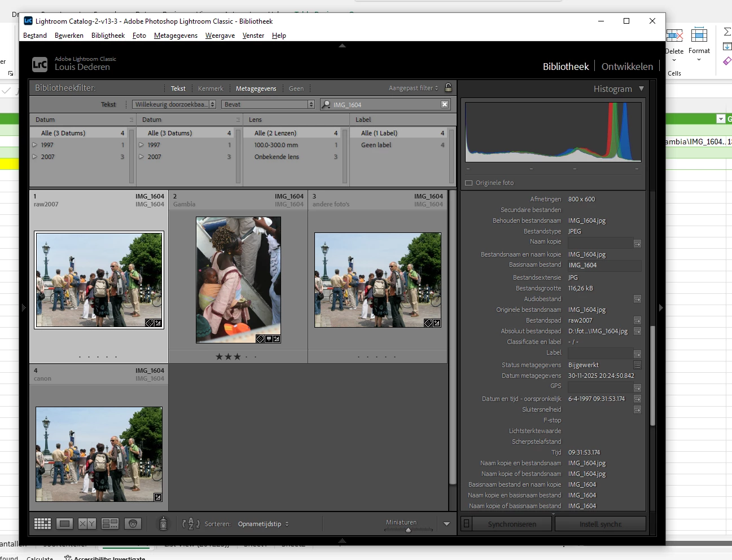Select the painter spray can tool

(163, 523)
